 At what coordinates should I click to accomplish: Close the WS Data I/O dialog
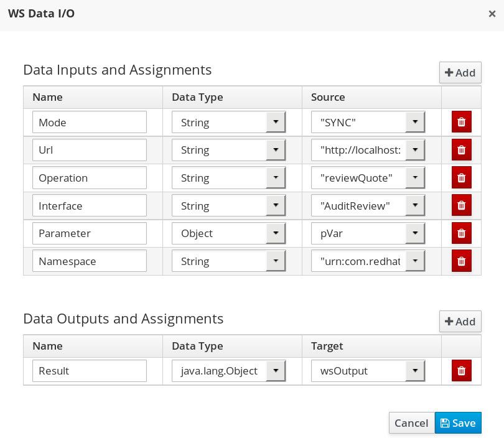tap(492, 14)
